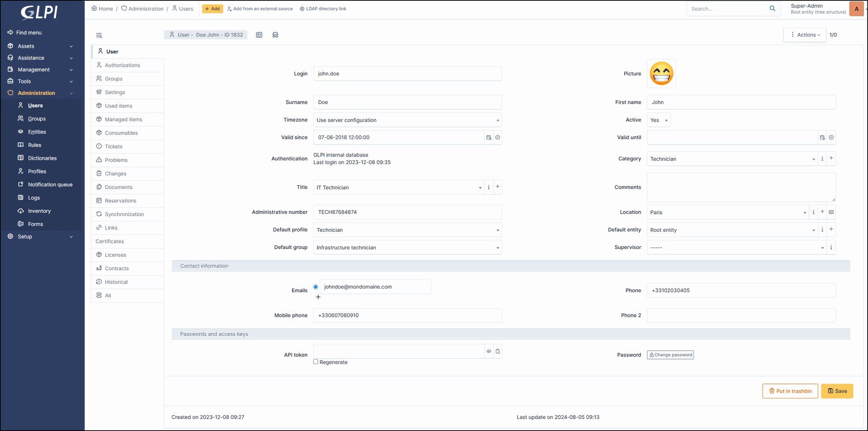The height and width of the screenshot is (431, 868).
Task: Copy the API token with clipboard icon
Action: click(x=497, y=351)
